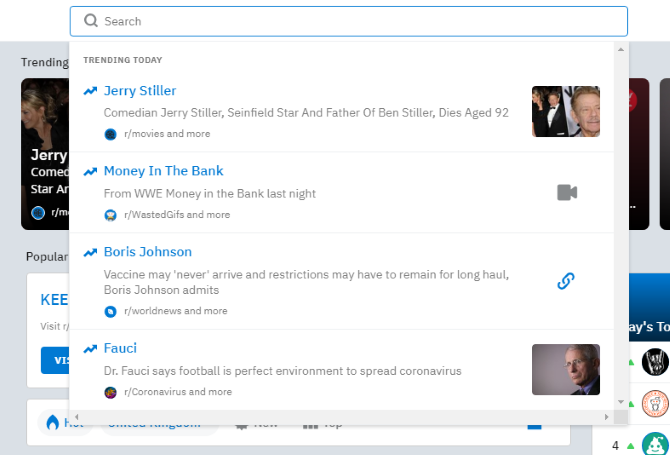Click the dropdown's scroll left arrow
670x455 pixels.
pyautogui.click(x=76, y=416)
